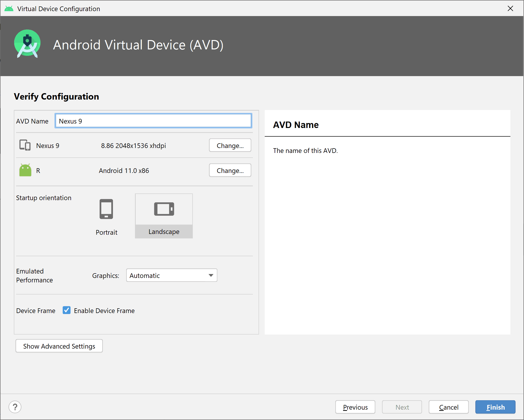The height and width of the screenshot is (420, 524).
Task: Cancel the AVD configuration
Action: tap(449, 407)
